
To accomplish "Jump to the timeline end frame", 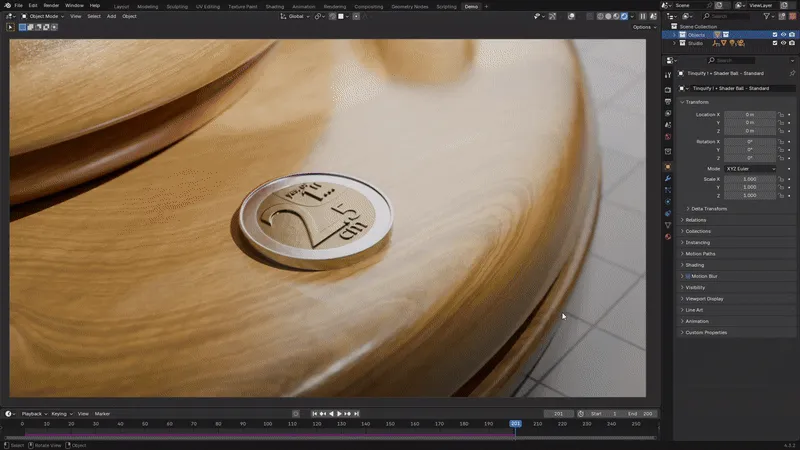I will [356, 414].
